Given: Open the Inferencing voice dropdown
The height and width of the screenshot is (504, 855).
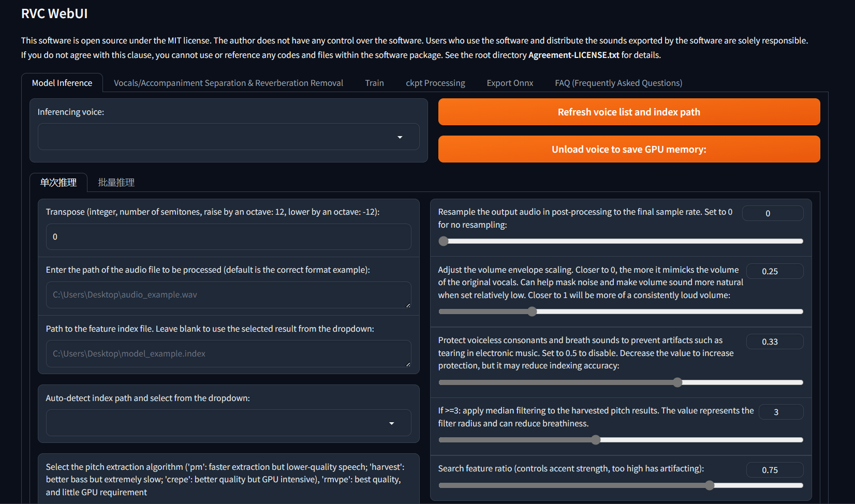Looking at the screenshot, I should (228, 137).
